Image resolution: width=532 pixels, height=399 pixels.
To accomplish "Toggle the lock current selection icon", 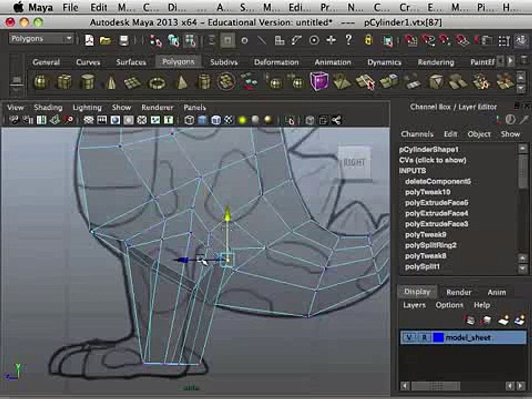I will [x=368, y=40].
